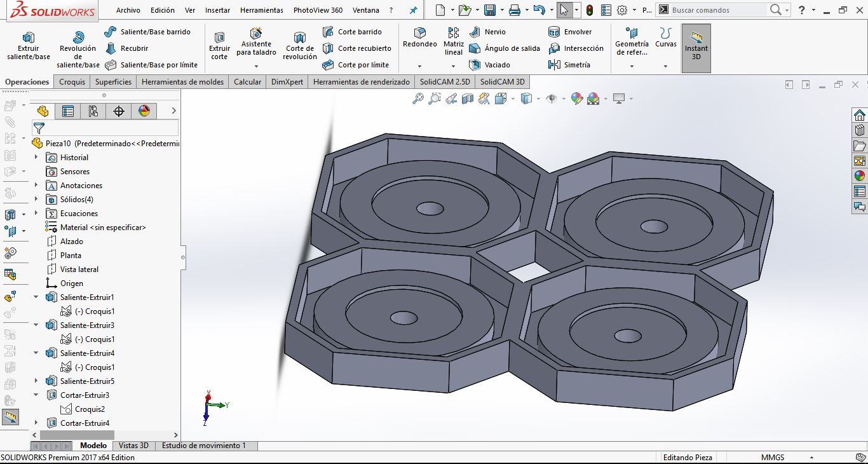Open the Matriz lineal dropdown arrow

tap(453, 66)
